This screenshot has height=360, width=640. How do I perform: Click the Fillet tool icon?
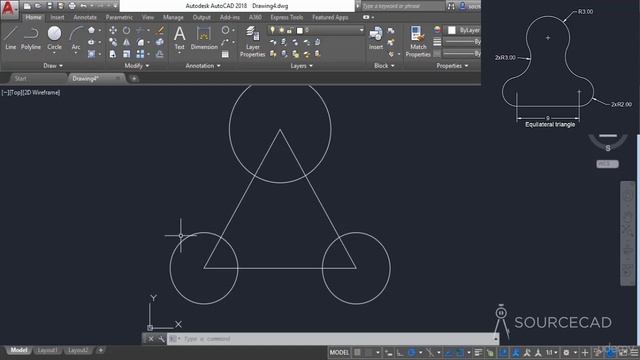click(x=140, y=42)
